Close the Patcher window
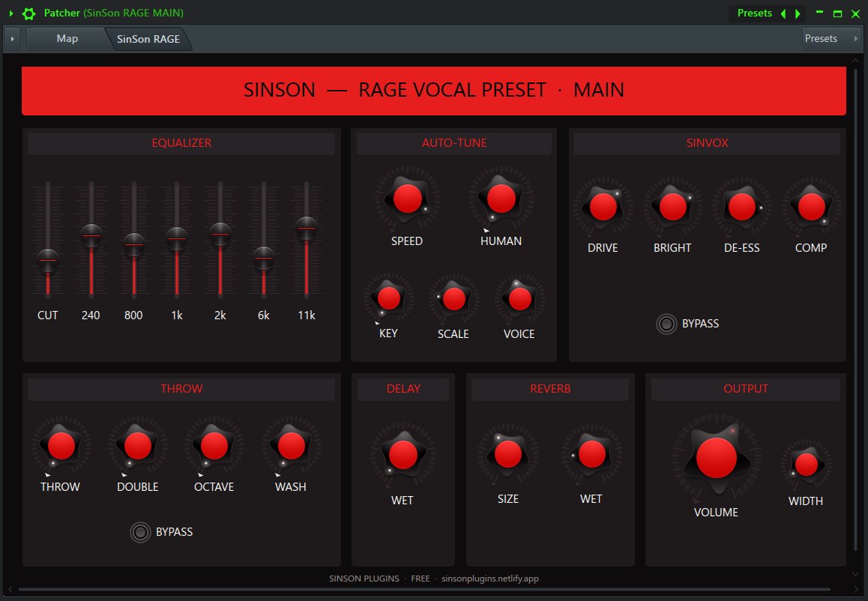This screenshot has height=601, width=868. tap(856, 13)
